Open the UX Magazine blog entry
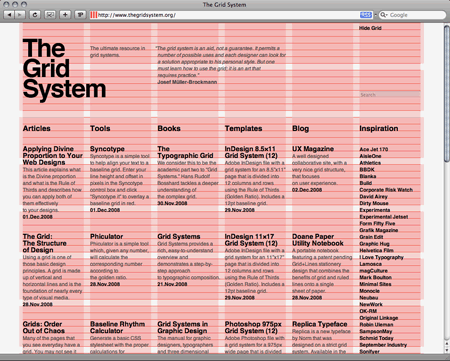The image size is (450, 361). pyautogui.click(x=313, y=149)
